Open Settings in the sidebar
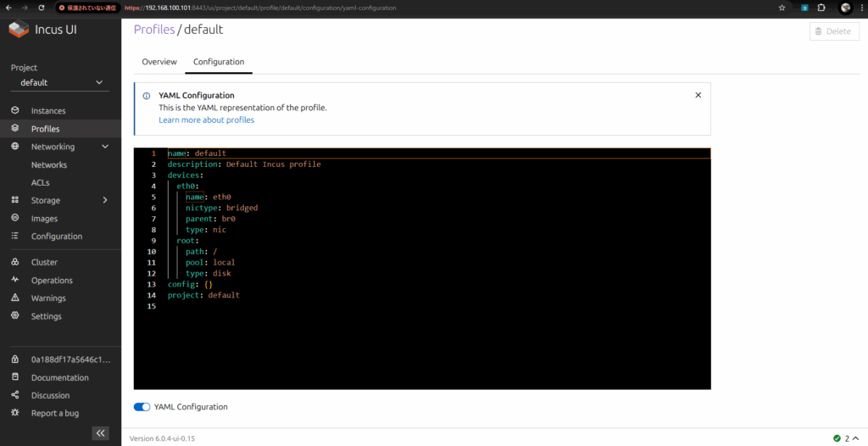This screenshot has height=446, width=868. point(46,316)
